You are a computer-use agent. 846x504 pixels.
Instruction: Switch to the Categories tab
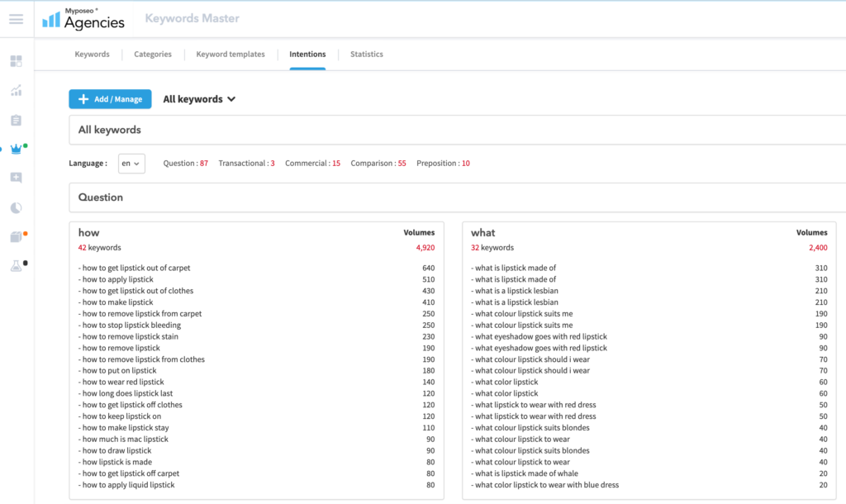click(x=153, y=54)
